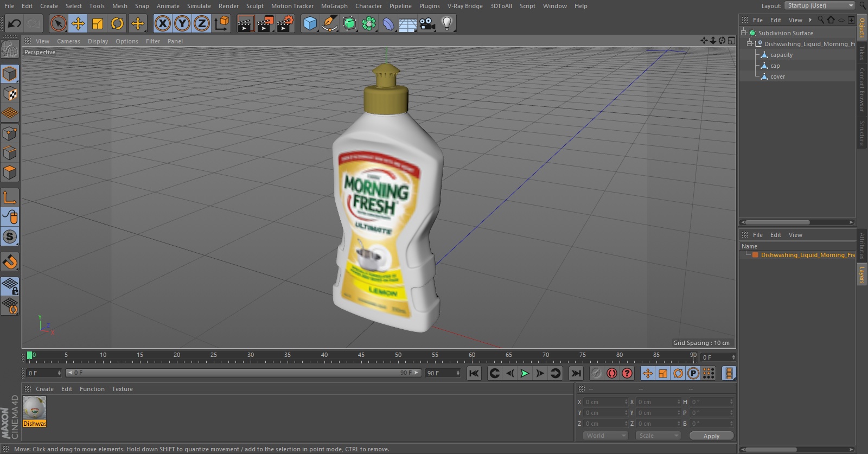Click the Apply button
Screen dimensions: 868x454
pyautogui.click(x=711, y=436)
